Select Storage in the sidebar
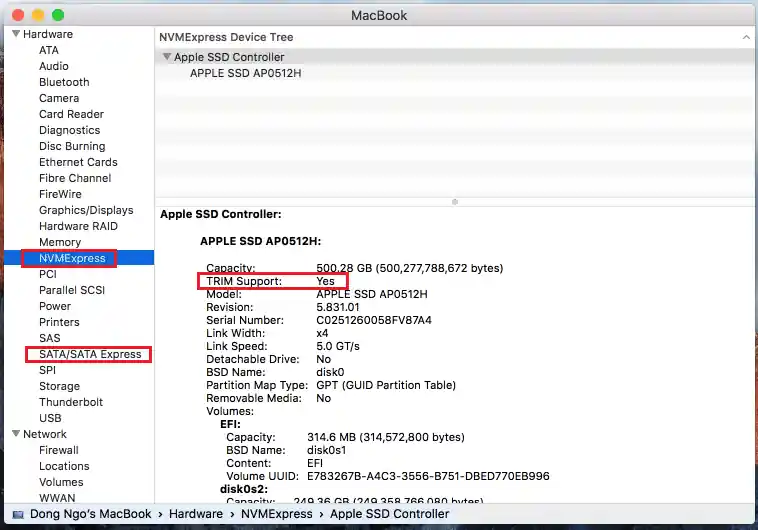Viewport: 758px width, 530px height. [59, 386]
